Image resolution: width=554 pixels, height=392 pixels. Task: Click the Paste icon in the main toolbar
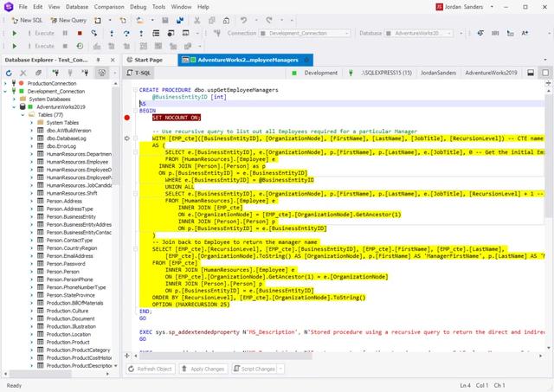[x=227, y=20]
